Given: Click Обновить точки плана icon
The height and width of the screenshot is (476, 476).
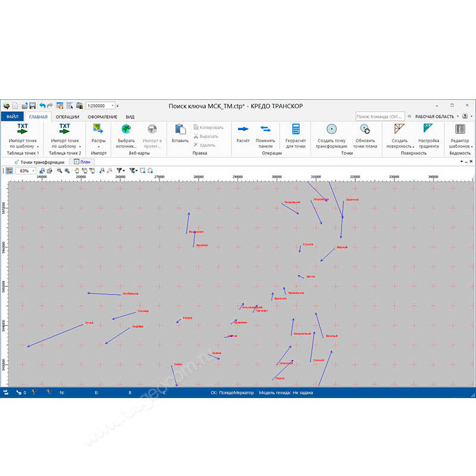Looking at the screenshot, I should point(365,129).
